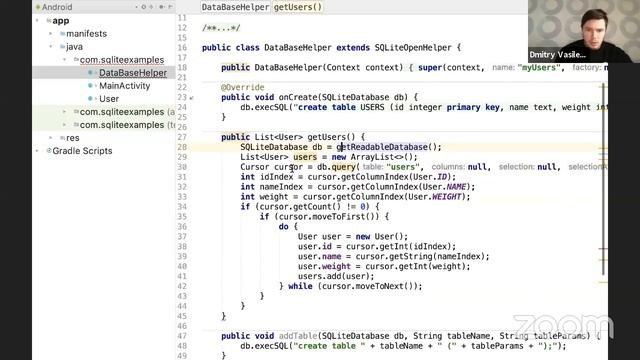
Task: Click getUsers method declaration name
Action: (327, 137)
